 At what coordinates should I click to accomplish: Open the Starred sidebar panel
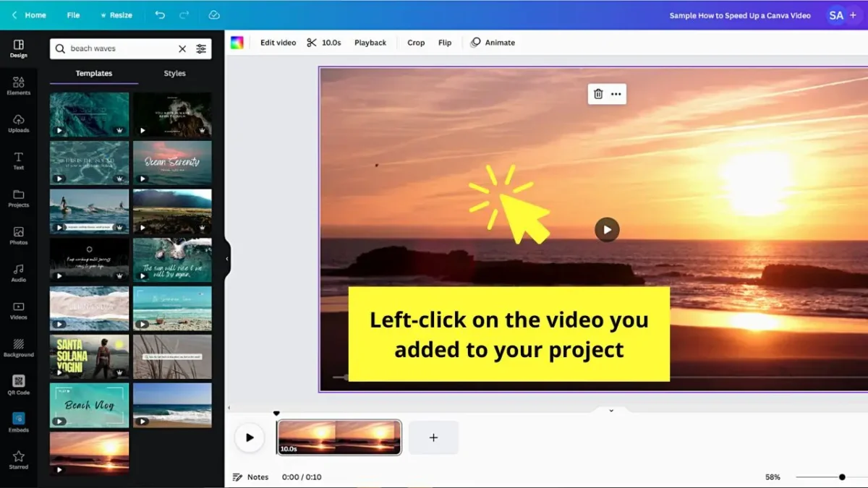tap(19, 461)
